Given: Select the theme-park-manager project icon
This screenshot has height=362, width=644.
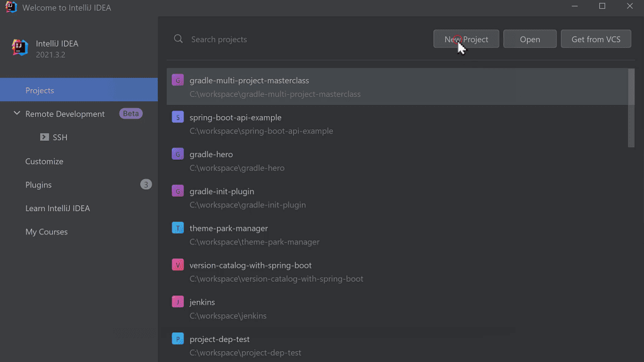Looking at the screenshot, I should point(178,228).
